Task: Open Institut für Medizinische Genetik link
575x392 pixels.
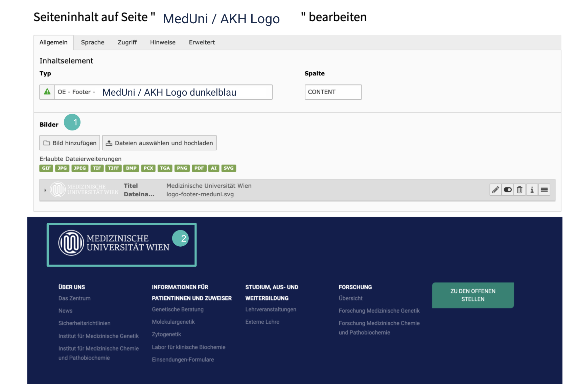Action: tap(98, 336)
